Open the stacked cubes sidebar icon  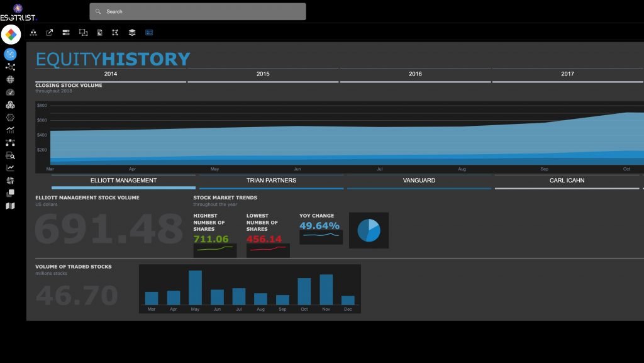[10, 104]
